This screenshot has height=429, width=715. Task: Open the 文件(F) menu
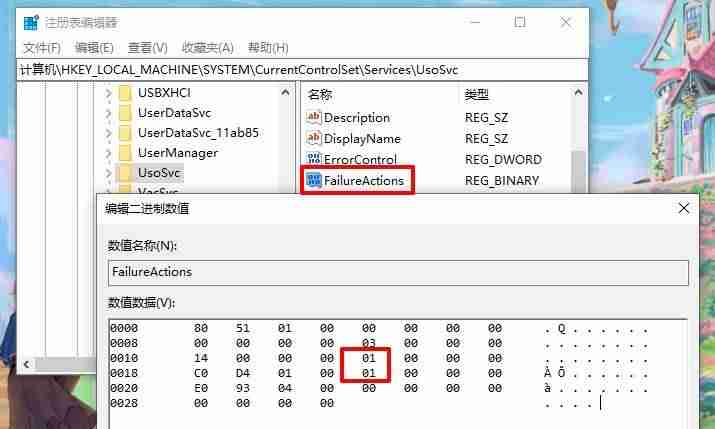[x=42, y=48]
